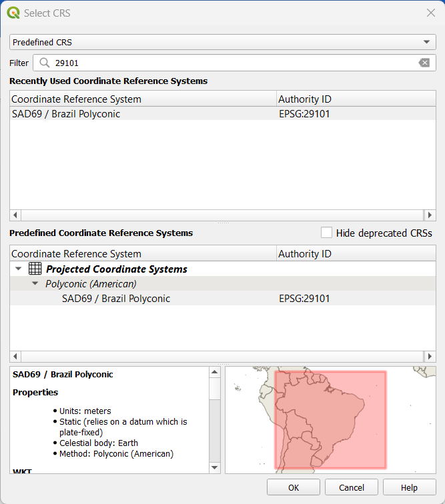Sort recent list by Authority ID header

(x=304, y=99)
